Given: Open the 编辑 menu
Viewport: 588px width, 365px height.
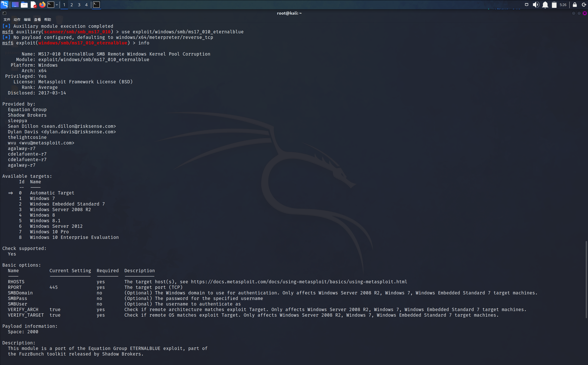Looking at the screenshot, I should click(x=27, y=19).
